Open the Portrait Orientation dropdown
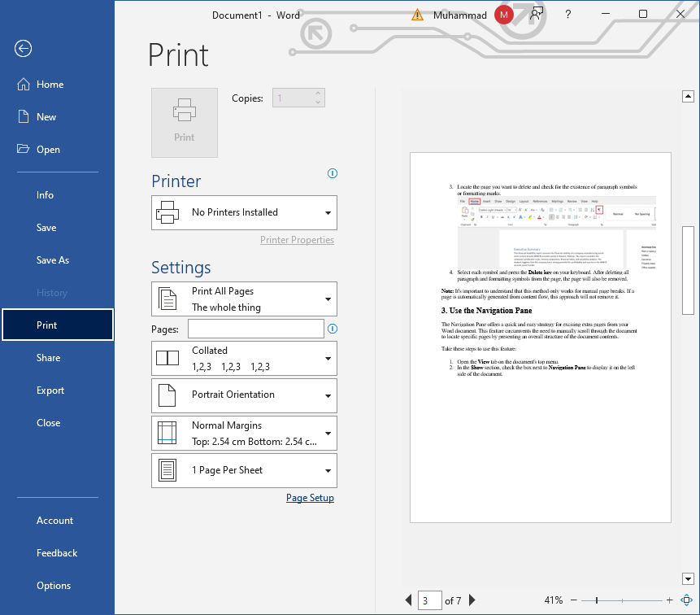Viewport: 700px width, 615px height. point(244,395)
